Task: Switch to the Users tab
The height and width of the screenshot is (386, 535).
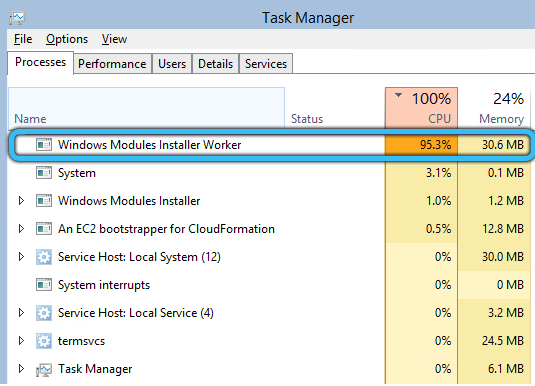Action: point(172,64)
